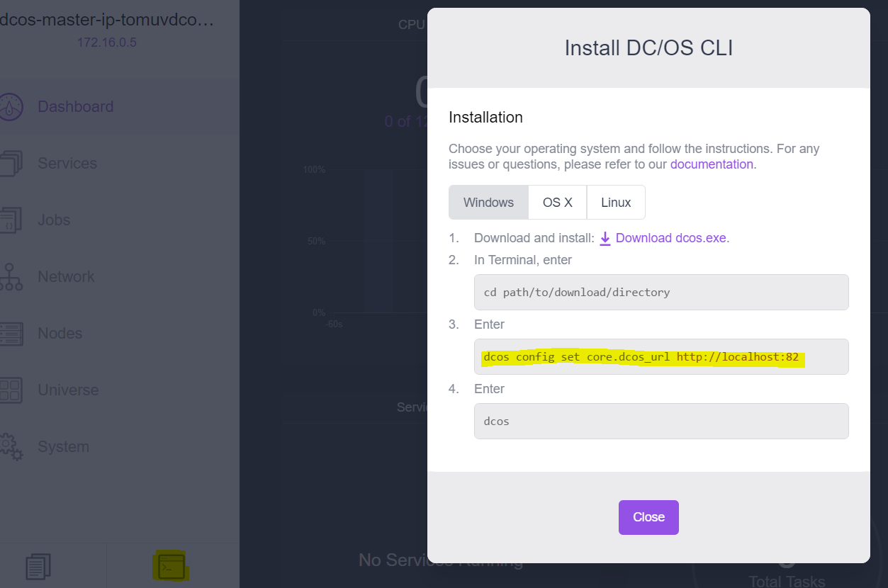This screenshot has height=588, width=888.
Task: Open the Nodes menu item
Action: click(60, 334)
